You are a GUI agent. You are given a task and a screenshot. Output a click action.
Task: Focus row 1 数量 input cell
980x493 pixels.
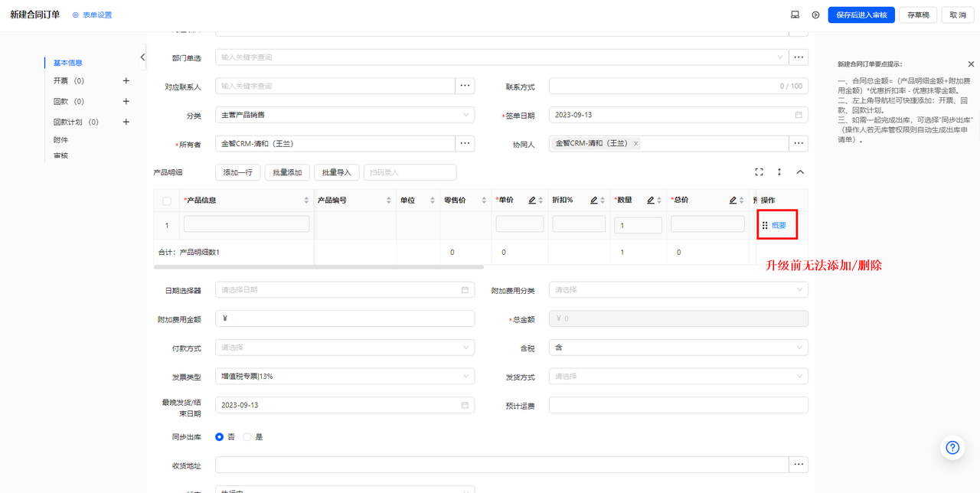(639, 225)
